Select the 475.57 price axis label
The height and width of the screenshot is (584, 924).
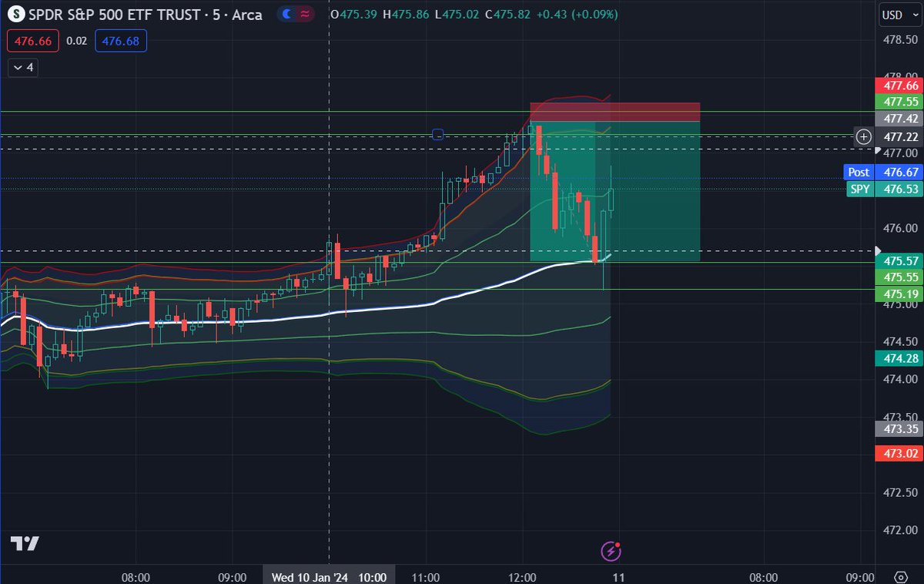[x=899, y=260]
